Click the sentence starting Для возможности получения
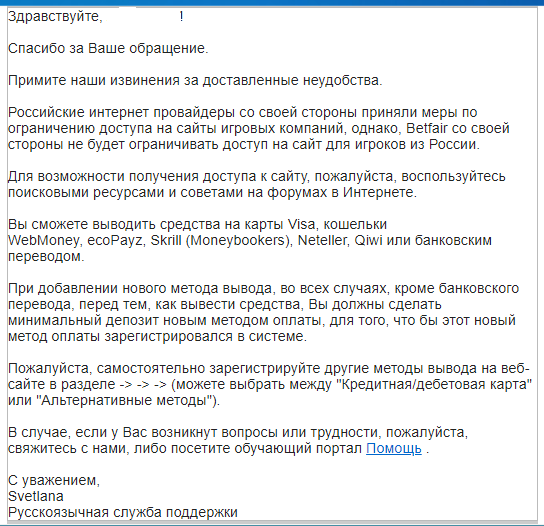Viewport: 544px width, 526px height. point(257,184)
